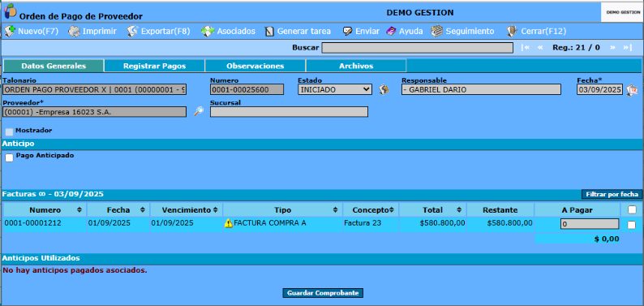
Task: Click the app logo beside Orden de Pago
Action: click(10, 11)
